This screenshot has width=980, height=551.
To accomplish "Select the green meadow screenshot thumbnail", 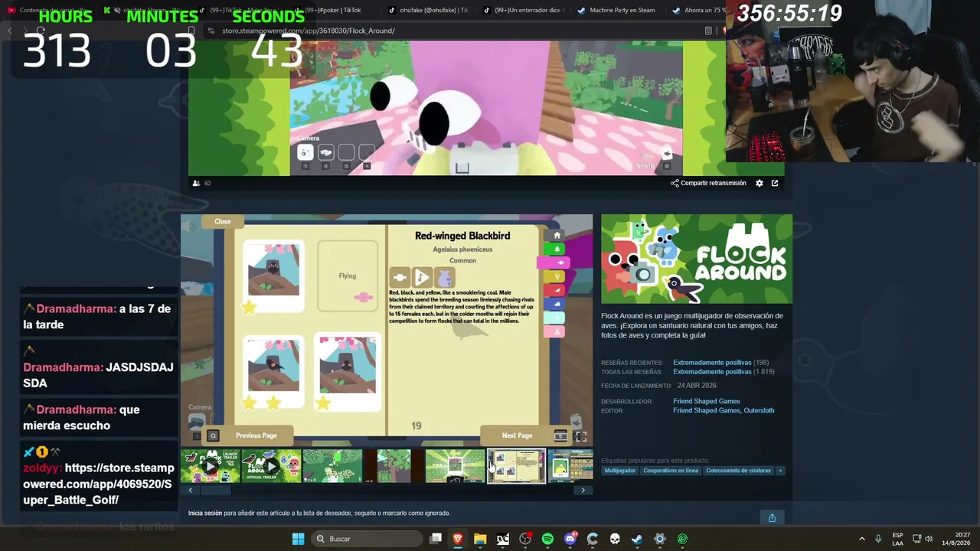I will (333, 466).
